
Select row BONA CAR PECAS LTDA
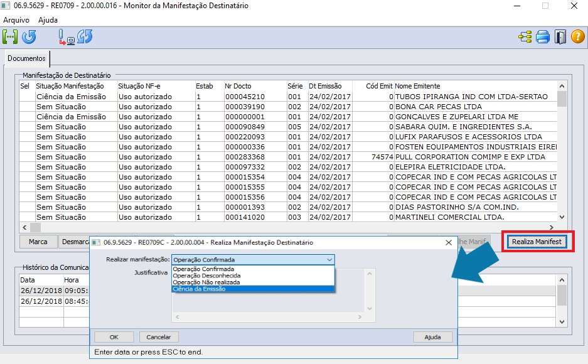click(x=288, y=107)
